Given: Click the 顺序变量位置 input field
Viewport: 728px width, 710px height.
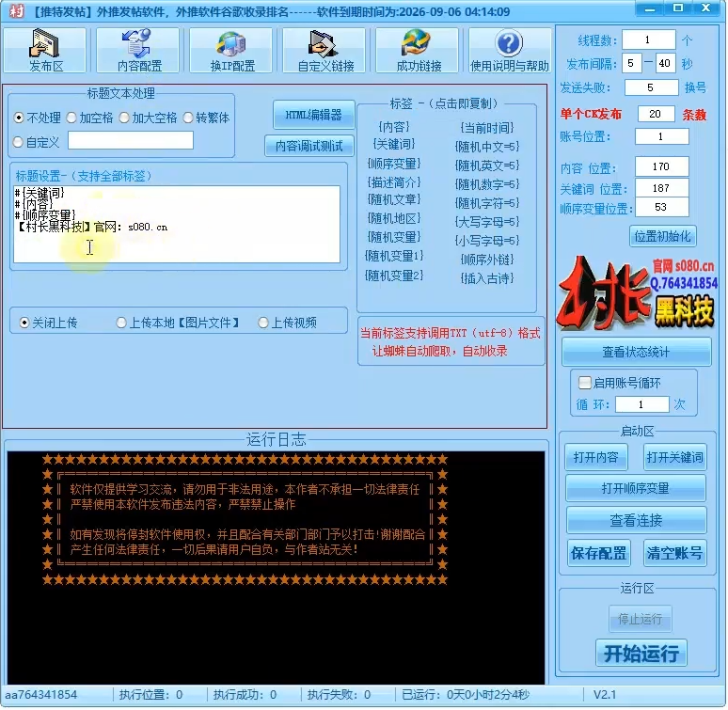Looking at the screenshot, I should (x=661, y=207).
